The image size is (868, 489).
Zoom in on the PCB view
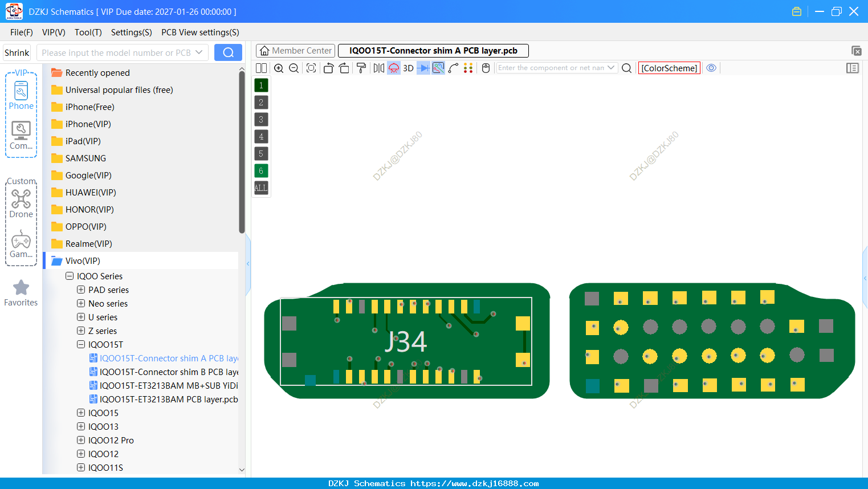pyautogui.click(x=279, y=68)
